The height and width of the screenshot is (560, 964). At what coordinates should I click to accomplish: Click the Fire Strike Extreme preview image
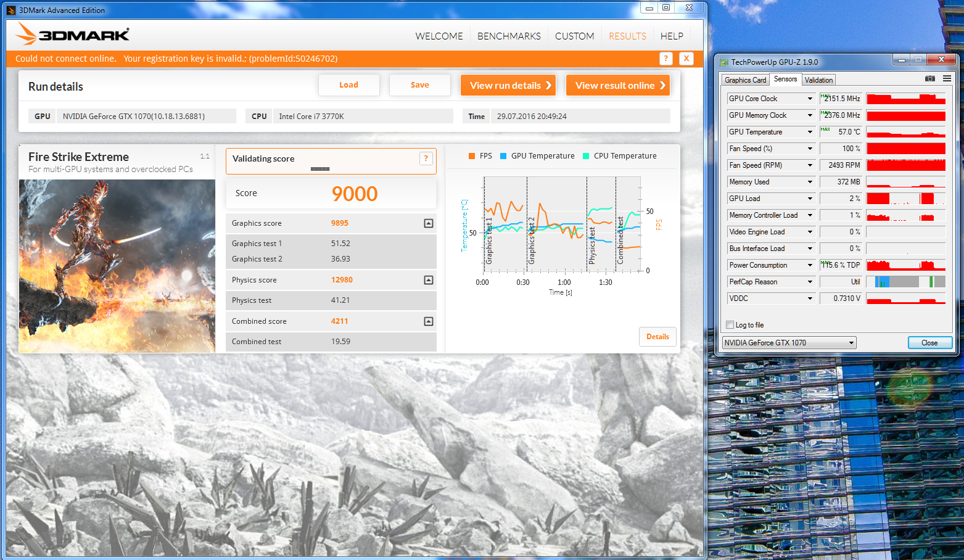click(x=117, y=266)
